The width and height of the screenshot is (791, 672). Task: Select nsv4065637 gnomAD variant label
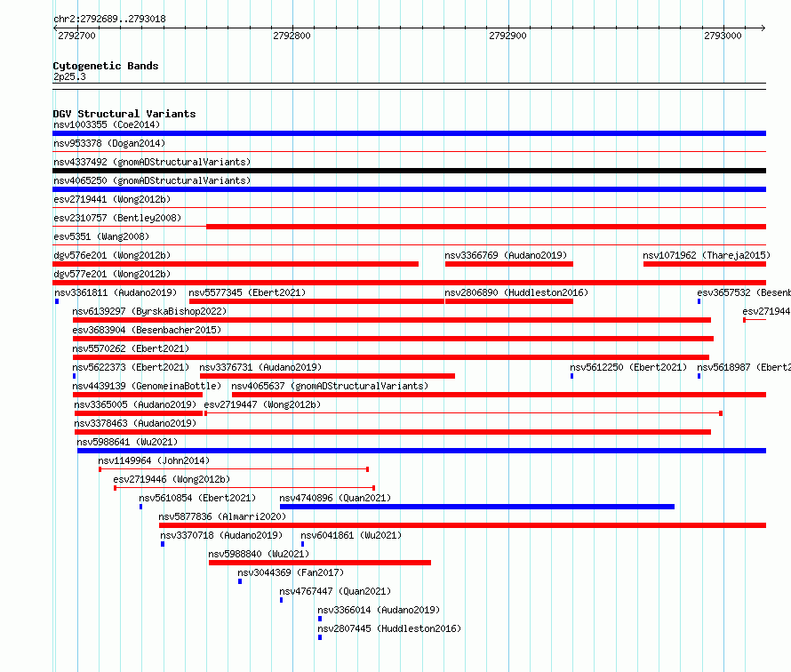[x=330, y=386]
